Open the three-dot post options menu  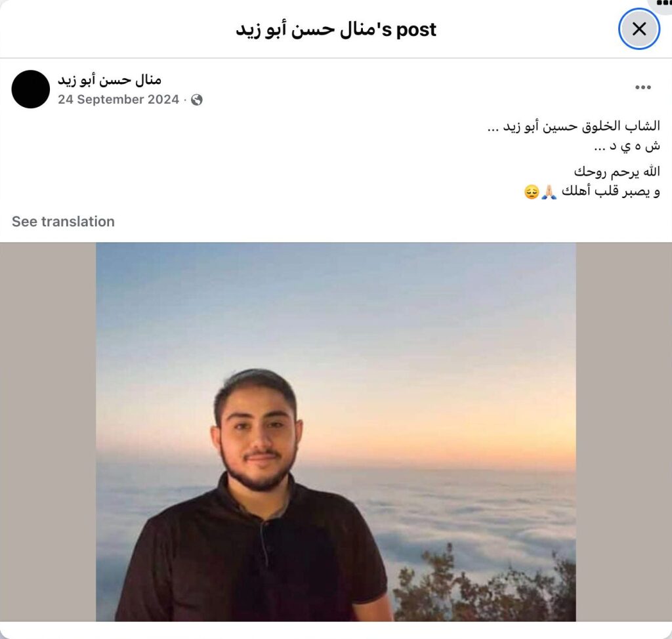643,87
